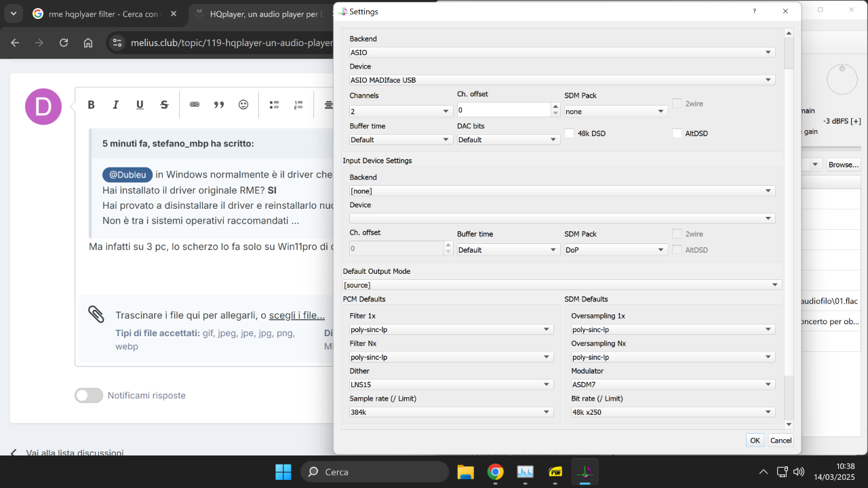Image resolution: width=868 pixels, height=488 pixels.
Task: Insert a link with the chain icon
Action: (195, 105)
